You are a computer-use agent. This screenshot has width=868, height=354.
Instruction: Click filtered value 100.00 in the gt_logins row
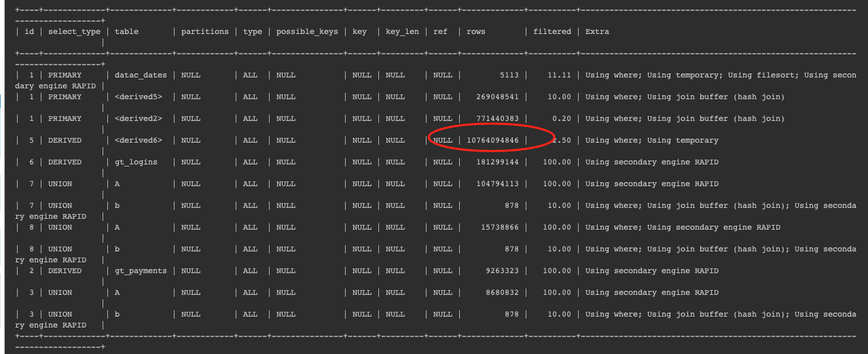tap(557, 162)
